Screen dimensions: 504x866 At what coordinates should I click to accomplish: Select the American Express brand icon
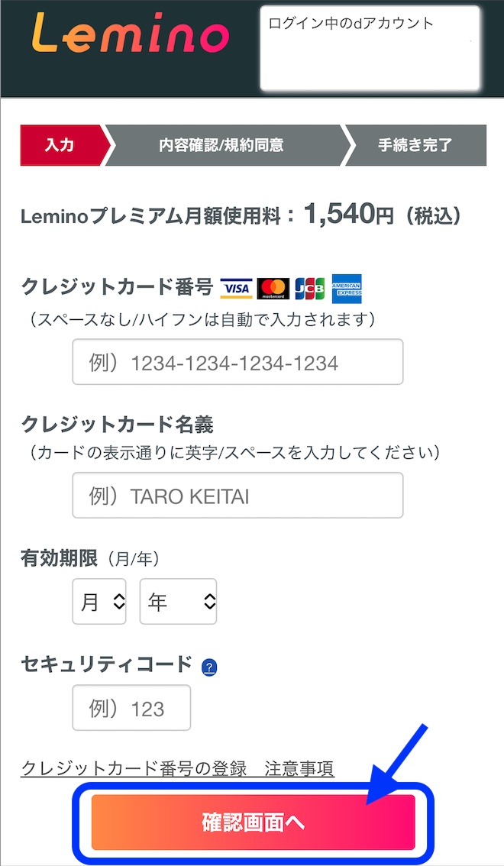coord(347,288)
